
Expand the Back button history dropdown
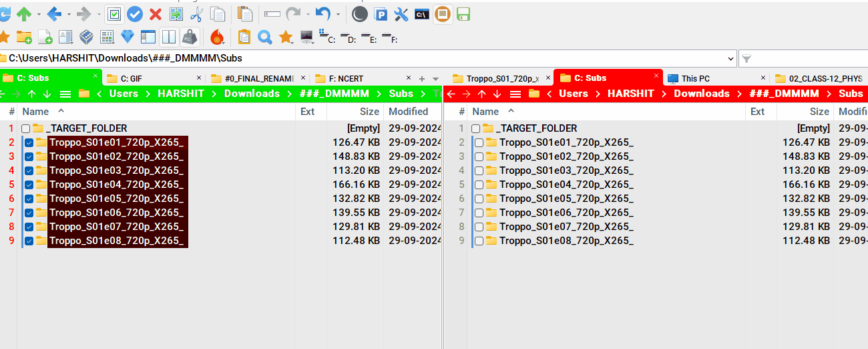coord(68,14)
